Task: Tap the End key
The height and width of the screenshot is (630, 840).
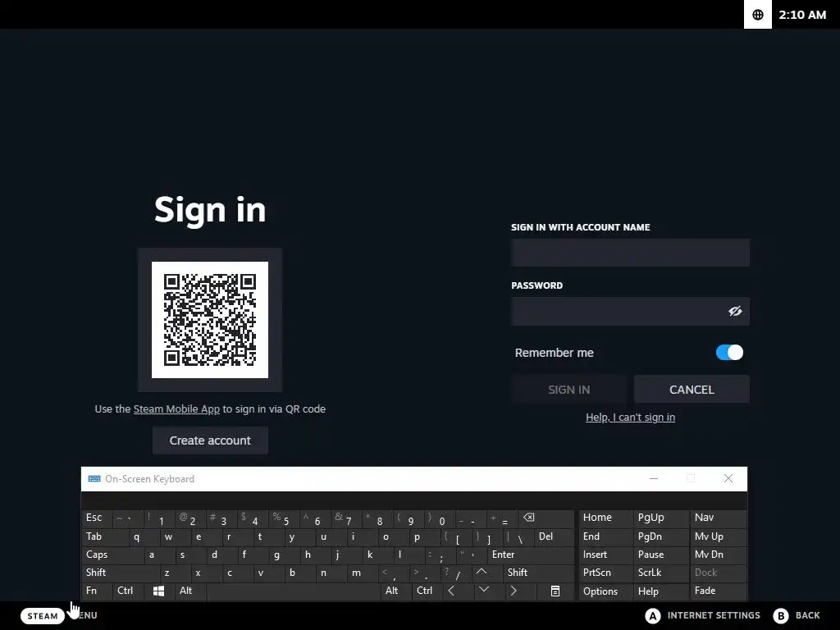Action: [606, 536]
